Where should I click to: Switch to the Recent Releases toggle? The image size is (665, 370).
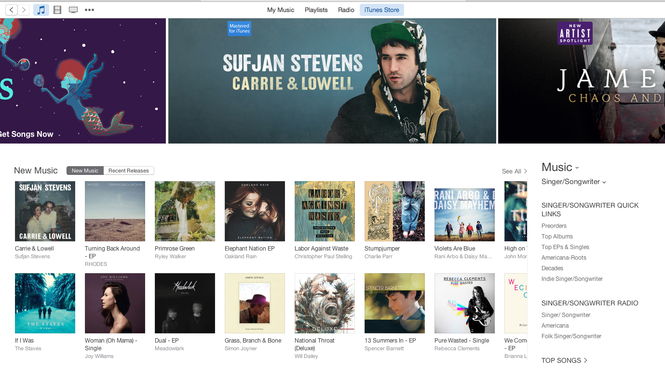129,171
